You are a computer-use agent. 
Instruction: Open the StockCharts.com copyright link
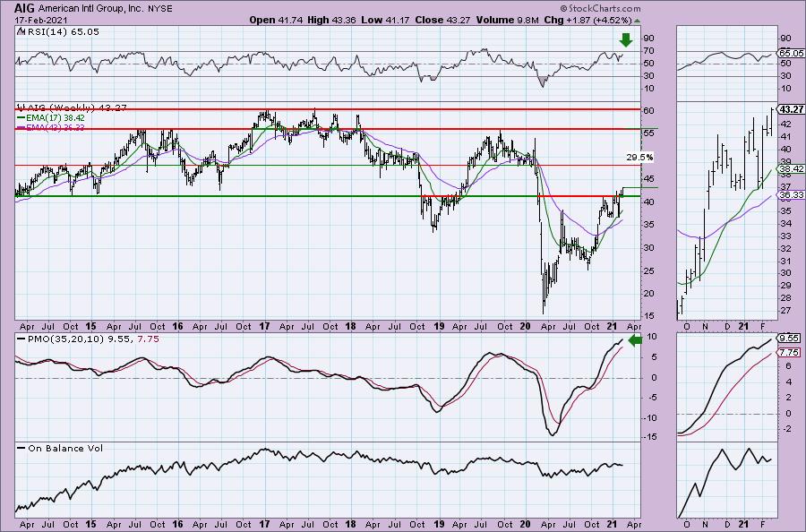pos(600,8)
